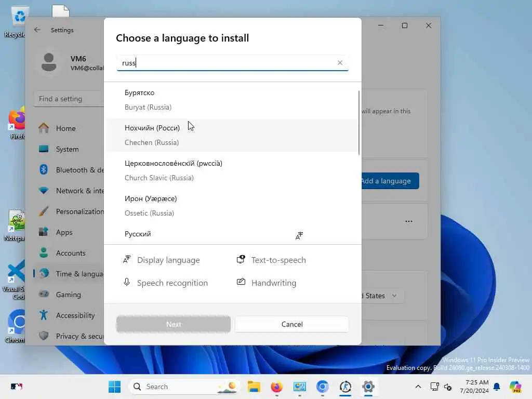Open Bluetooth & devices settings
Image resolution: width=532 pixels, height=399 pixels.
(70, 170)
